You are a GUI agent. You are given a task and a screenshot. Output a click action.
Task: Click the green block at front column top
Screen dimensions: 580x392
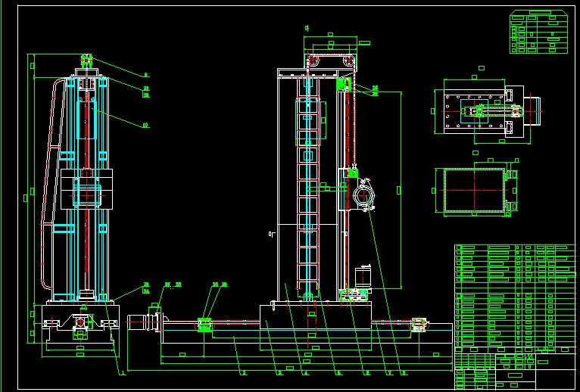coord(342,85)
